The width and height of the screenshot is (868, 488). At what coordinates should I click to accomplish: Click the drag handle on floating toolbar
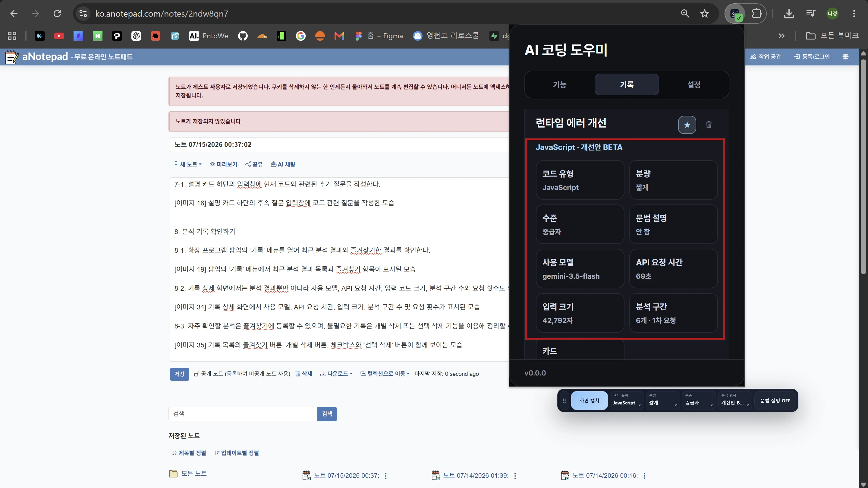point(564,401)
